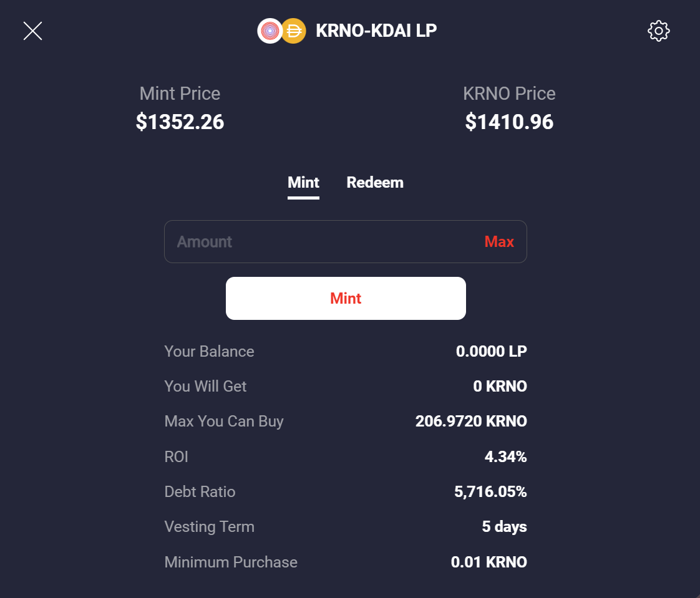
Task: Click the white Mint button
Action: tap(346, 298)
